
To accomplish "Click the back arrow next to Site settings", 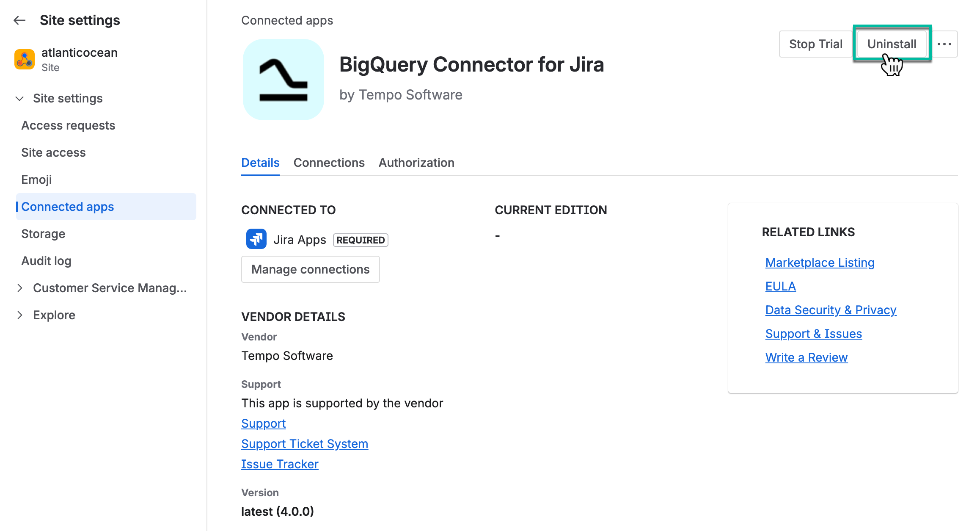I will pyautogui.click(x=19, y=20).
